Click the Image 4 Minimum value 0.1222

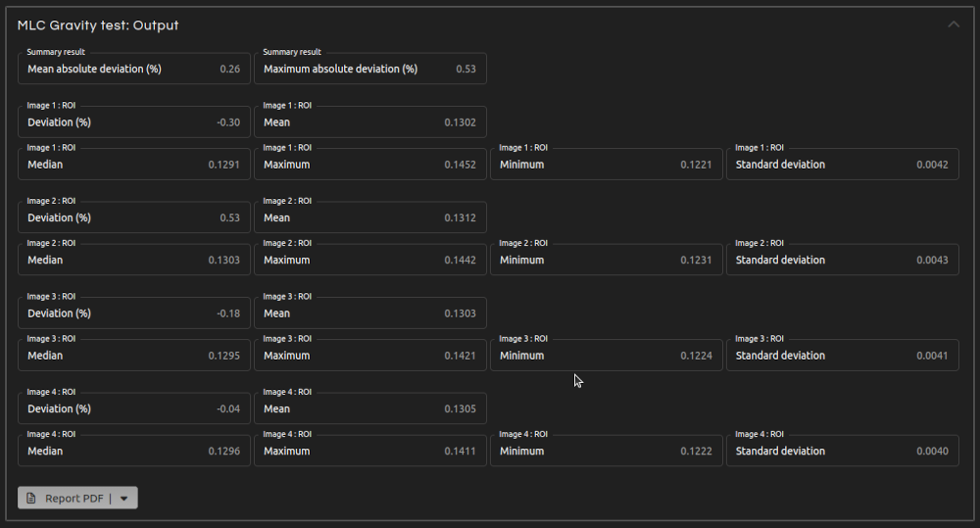coord(696,452)
